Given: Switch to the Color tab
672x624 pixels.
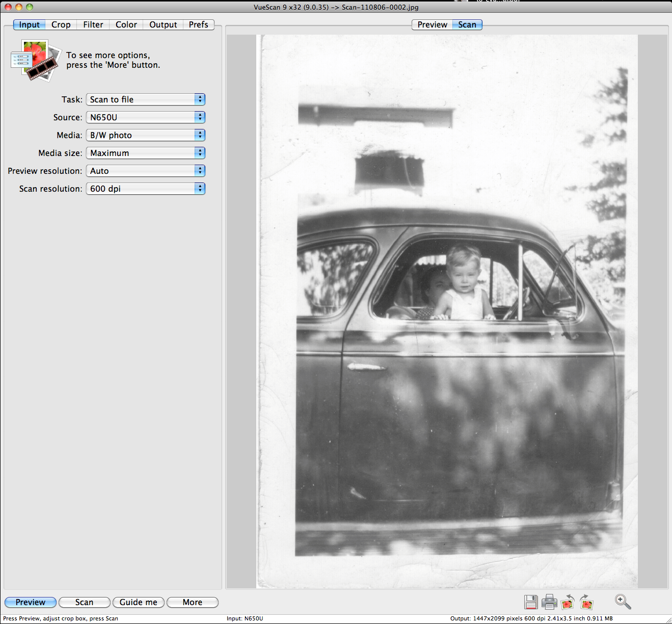Looking at the screenshot, I should click(126, 24).
